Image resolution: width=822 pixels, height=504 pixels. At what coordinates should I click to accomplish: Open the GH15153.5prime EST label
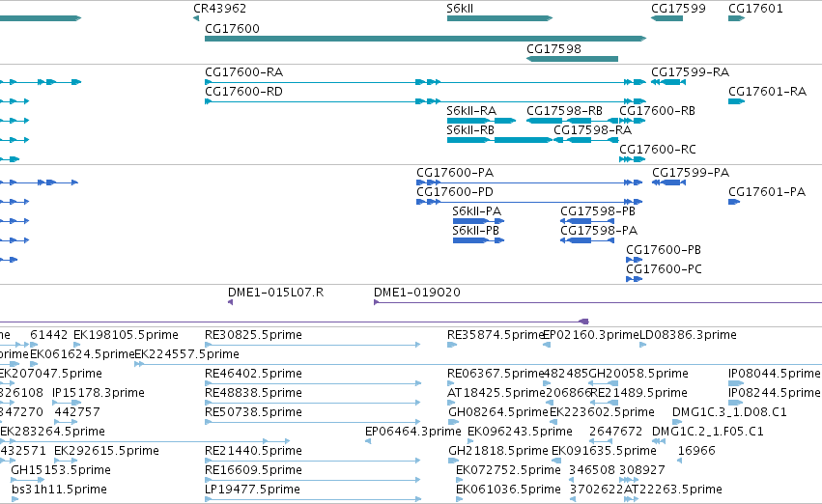pyautogui.click(x=61, y=470)
